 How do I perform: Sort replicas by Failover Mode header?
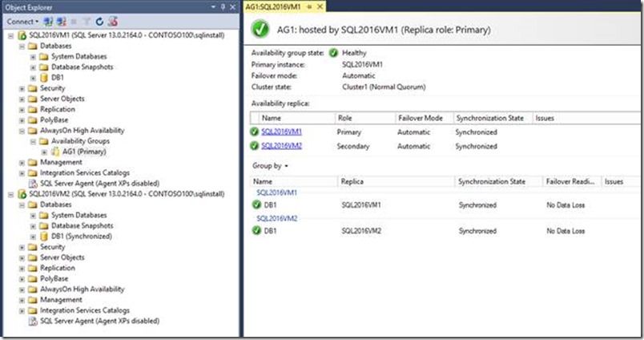click(425, 118)
